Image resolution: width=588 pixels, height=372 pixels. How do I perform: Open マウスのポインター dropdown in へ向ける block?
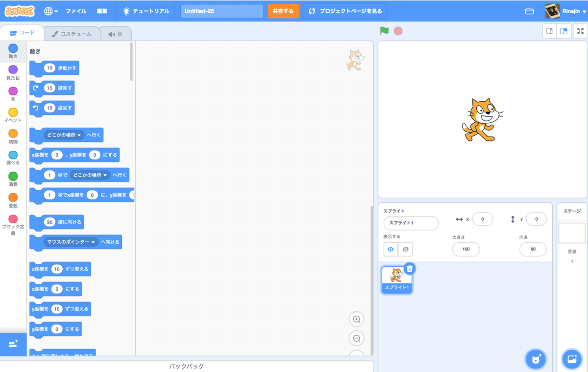(x=71, y=242)
